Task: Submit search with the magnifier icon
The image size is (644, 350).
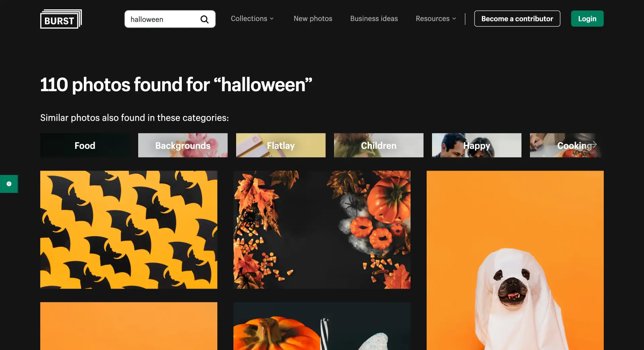Action: (x=204, y=19)
